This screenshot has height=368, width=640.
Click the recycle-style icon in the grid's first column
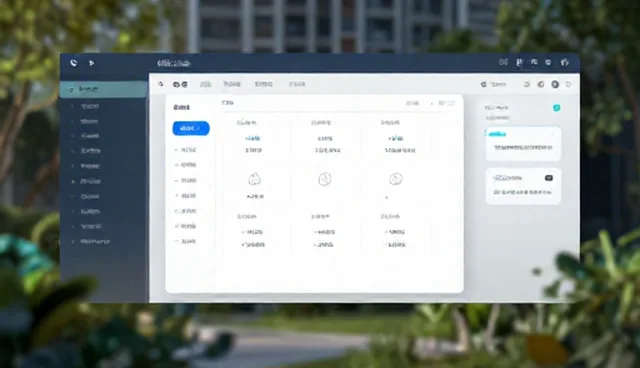tap(255, 179)
